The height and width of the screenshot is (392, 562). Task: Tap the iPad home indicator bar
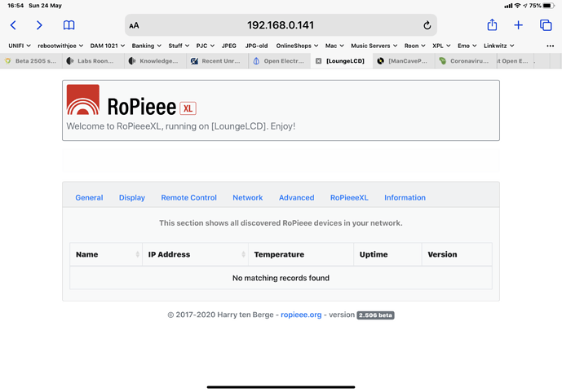[x=281, y=387]
